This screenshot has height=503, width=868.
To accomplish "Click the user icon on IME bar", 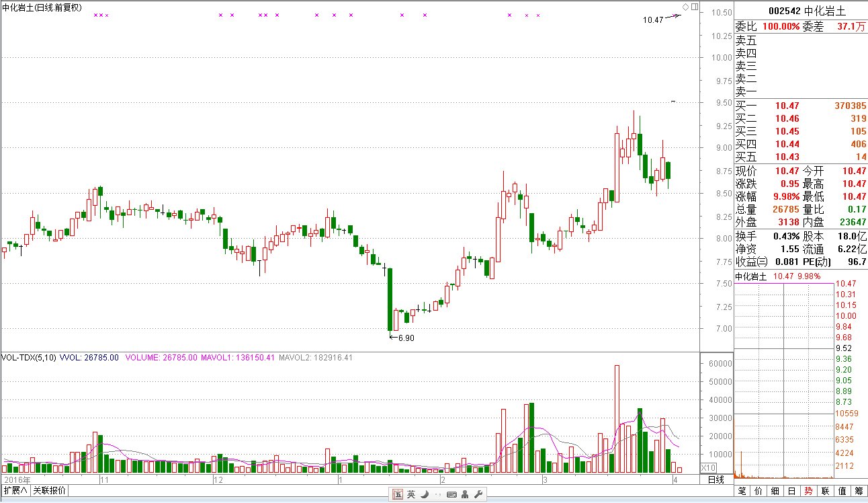I will coord(465,495).
